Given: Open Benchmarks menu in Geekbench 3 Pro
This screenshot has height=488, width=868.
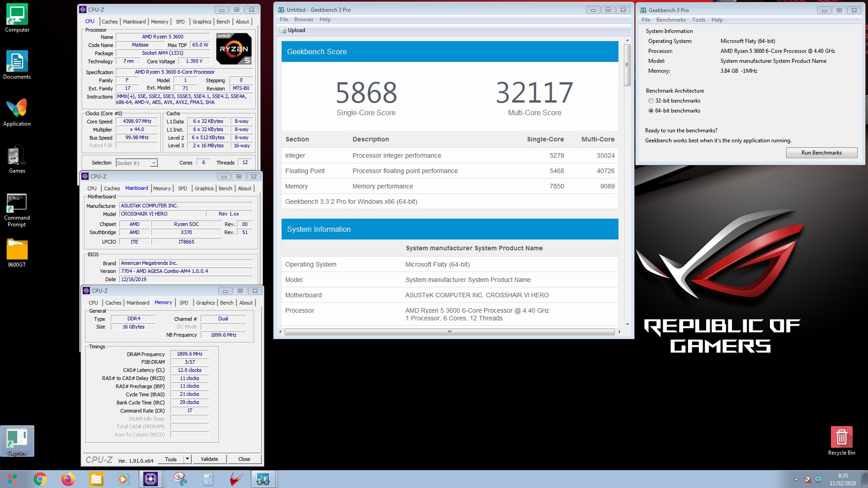Looking at the screenshot, I should [671, 20].
